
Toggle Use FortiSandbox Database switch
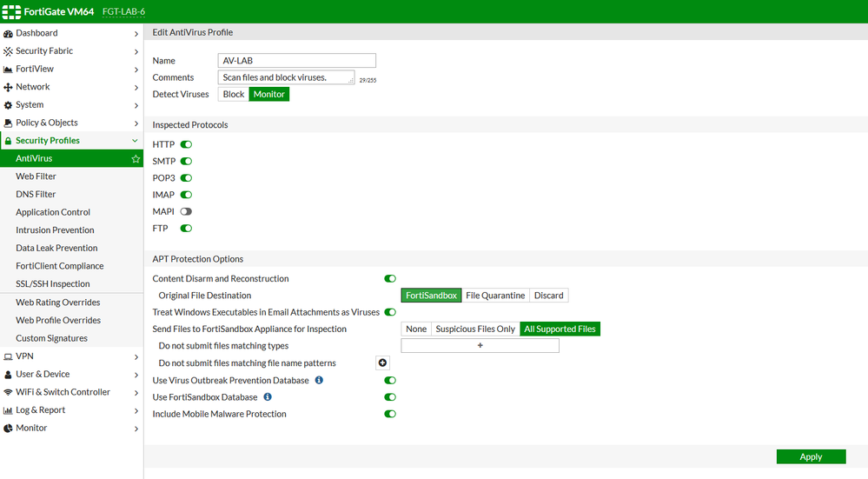390,397
